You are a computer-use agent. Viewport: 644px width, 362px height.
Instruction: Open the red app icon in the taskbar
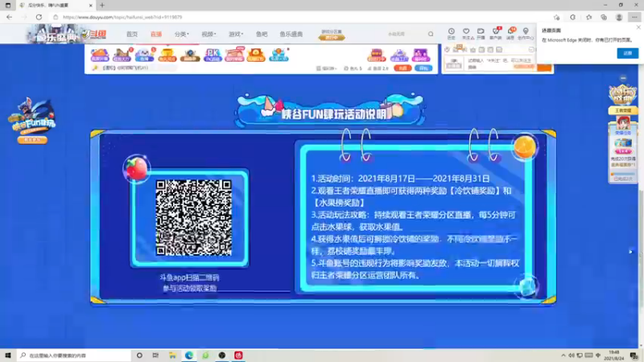point(238,356)
